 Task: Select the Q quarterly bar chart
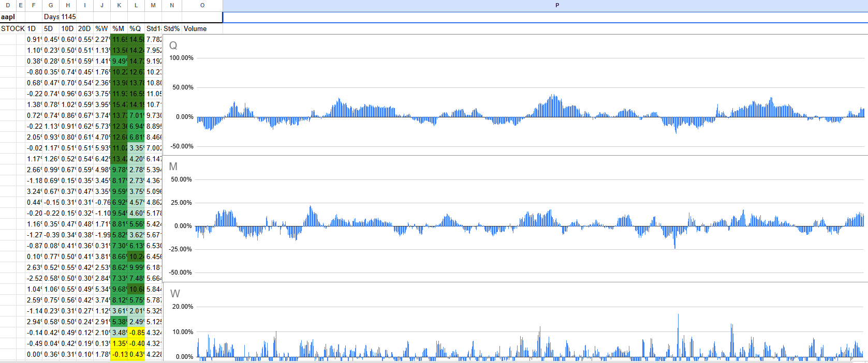515,96
